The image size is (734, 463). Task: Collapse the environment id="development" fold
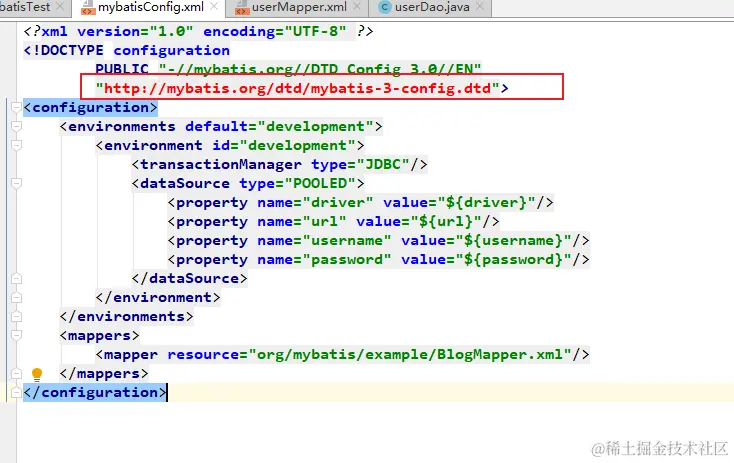click(16, 146)
